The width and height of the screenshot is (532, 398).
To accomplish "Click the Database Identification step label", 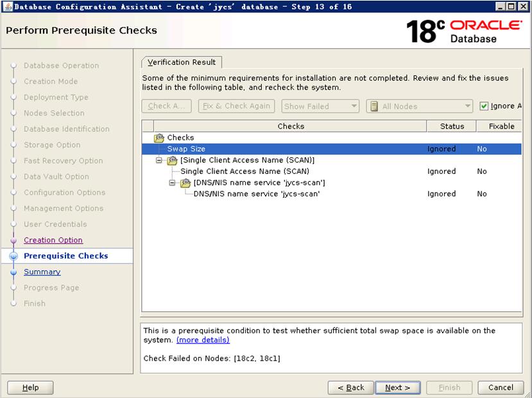I will tap(67, 129).
